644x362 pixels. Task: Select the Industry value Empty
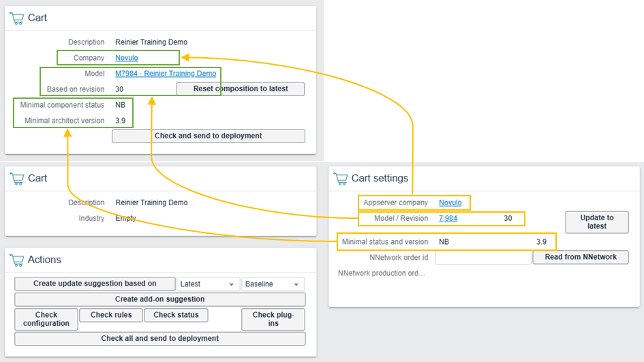125,219
